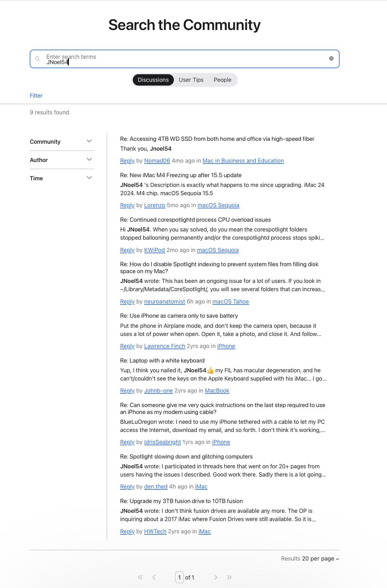Viewport: 387px width, 588px height.
Task: Open the Lawrence Finch author link
Action: tap(165, 346)
